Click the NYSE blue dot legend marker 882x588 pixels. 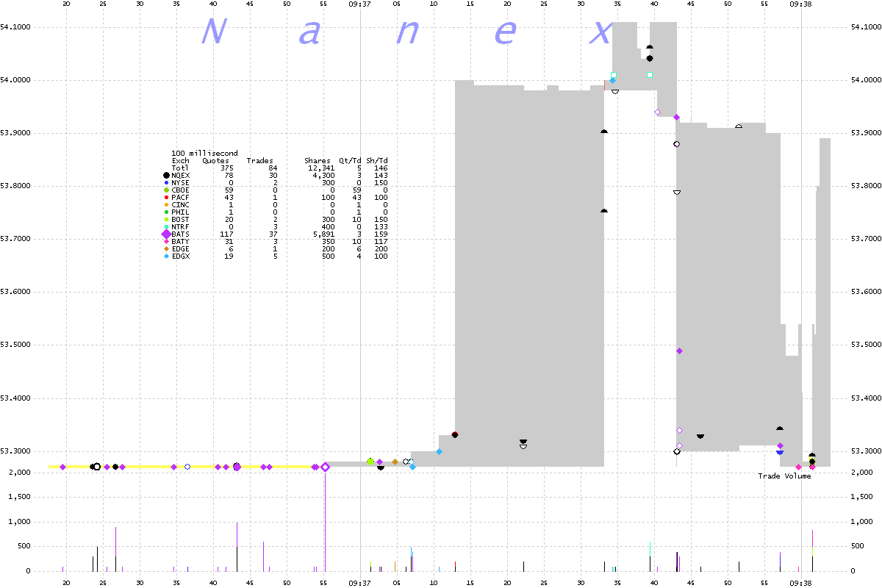[167, 183]
